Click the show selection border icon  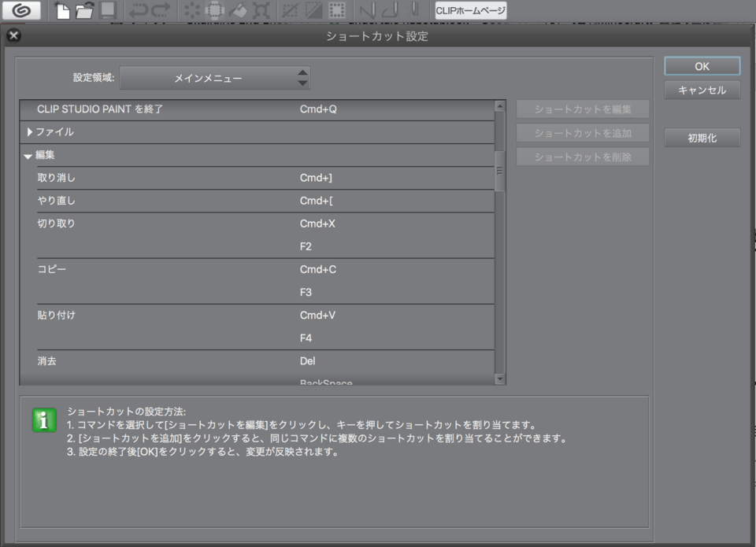coord(336,10)
